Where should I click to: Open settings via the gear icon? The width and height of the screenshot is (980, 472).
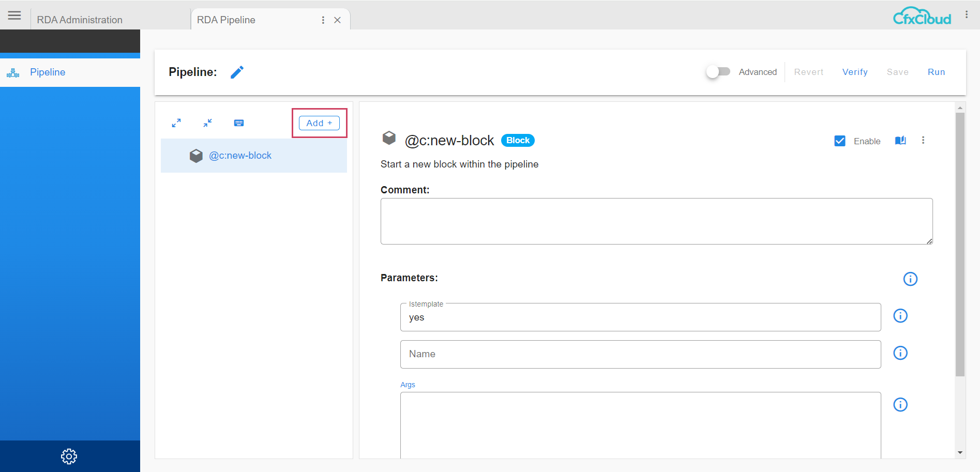tap(69, 456)
